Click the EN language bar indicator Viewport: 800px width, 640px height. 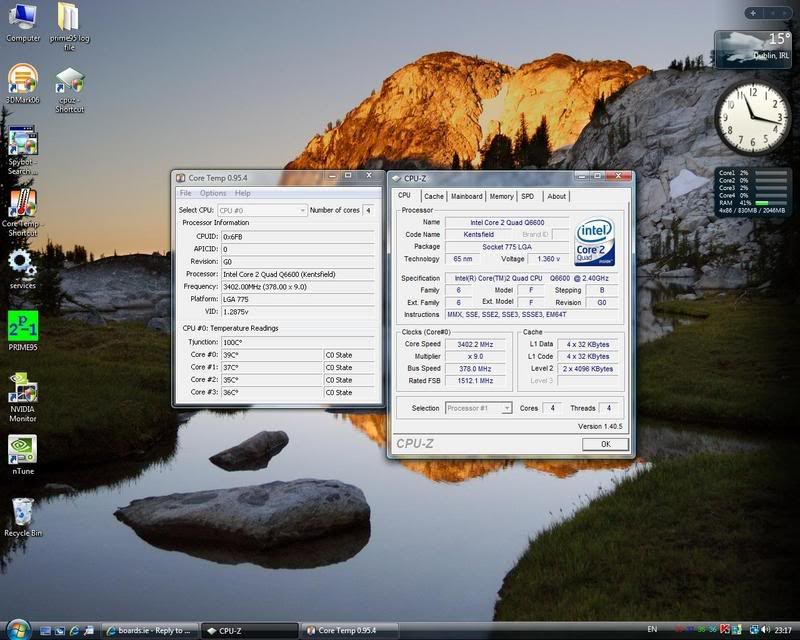[652, 630]
